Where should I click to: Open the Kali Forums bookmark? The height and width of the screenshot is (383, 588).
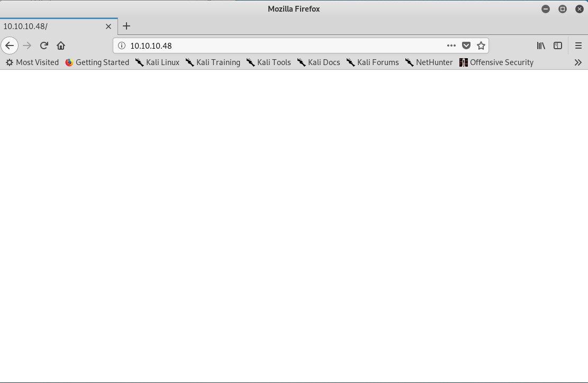point(373,62)
